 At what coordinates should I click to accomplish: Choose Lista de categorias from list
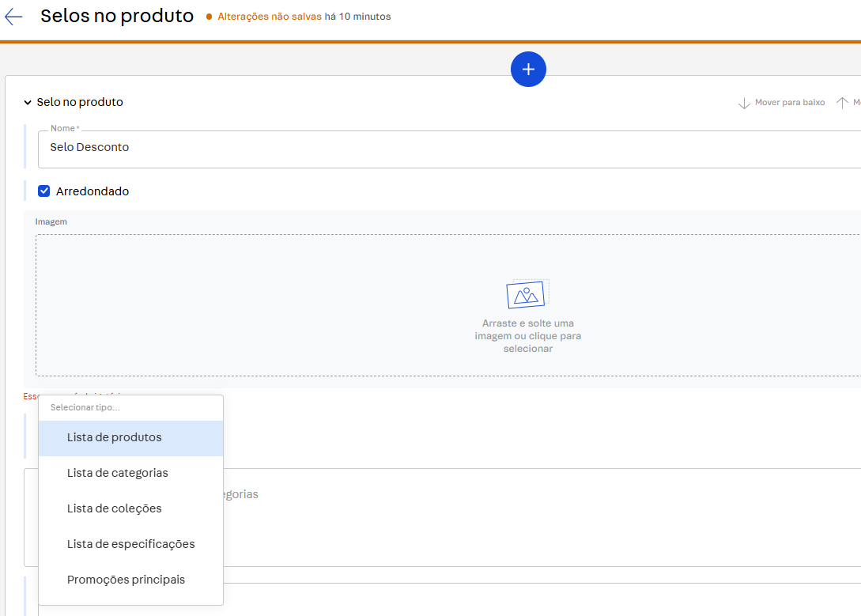(x=118, y=473)
